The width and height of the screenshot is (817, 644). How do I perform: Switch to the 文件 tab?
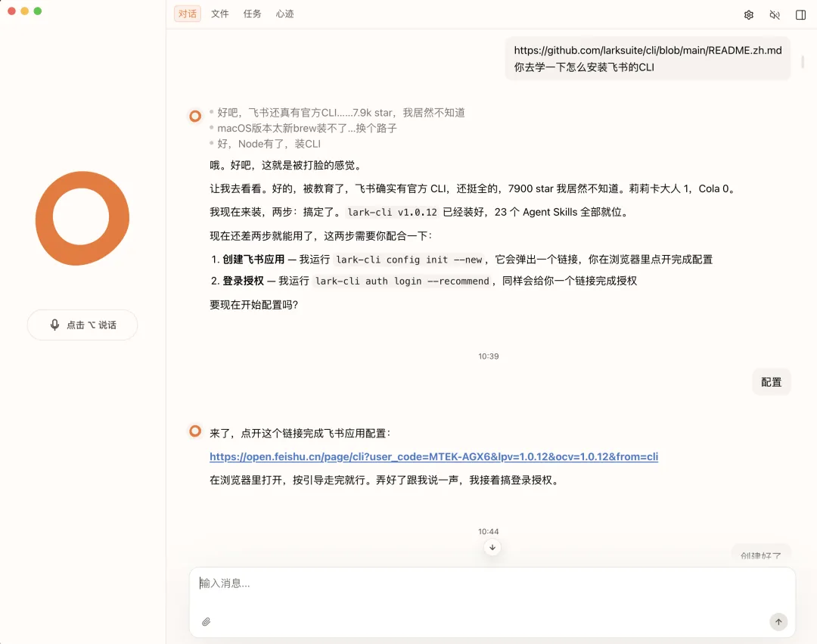point(220,14)
